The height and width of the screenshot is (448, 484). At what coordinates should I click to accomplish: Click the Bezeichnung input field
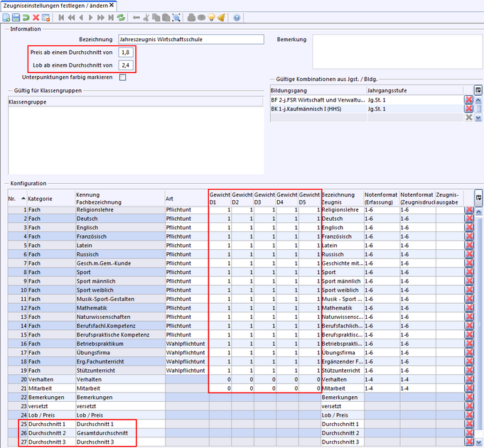[x=190, y=40]
